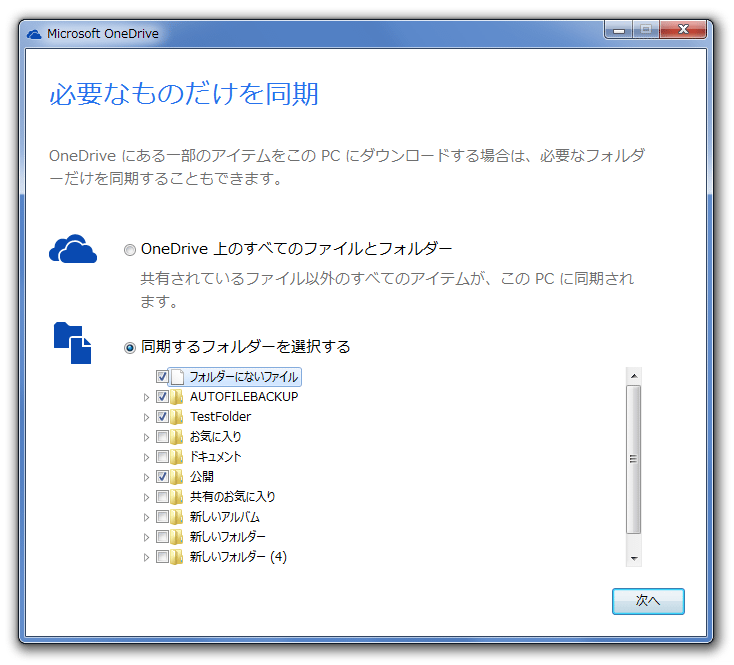Select the 新しいアルバム row label
Screen dimensions: 734x665
click(224, 517)
